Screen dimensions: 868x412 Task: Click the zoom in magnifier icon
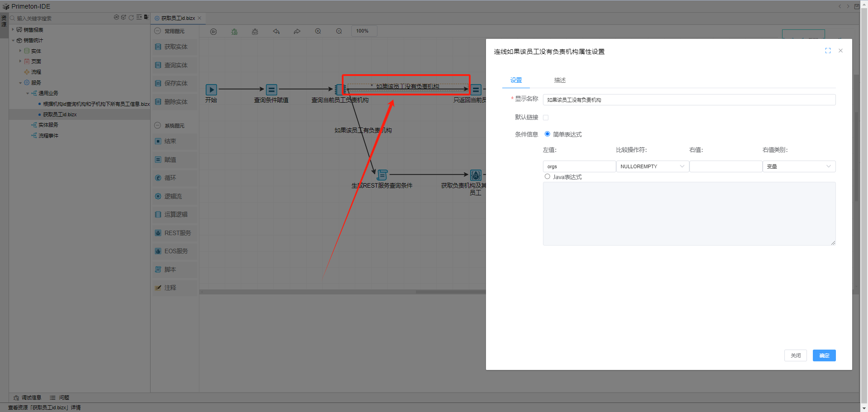(318, 31)
